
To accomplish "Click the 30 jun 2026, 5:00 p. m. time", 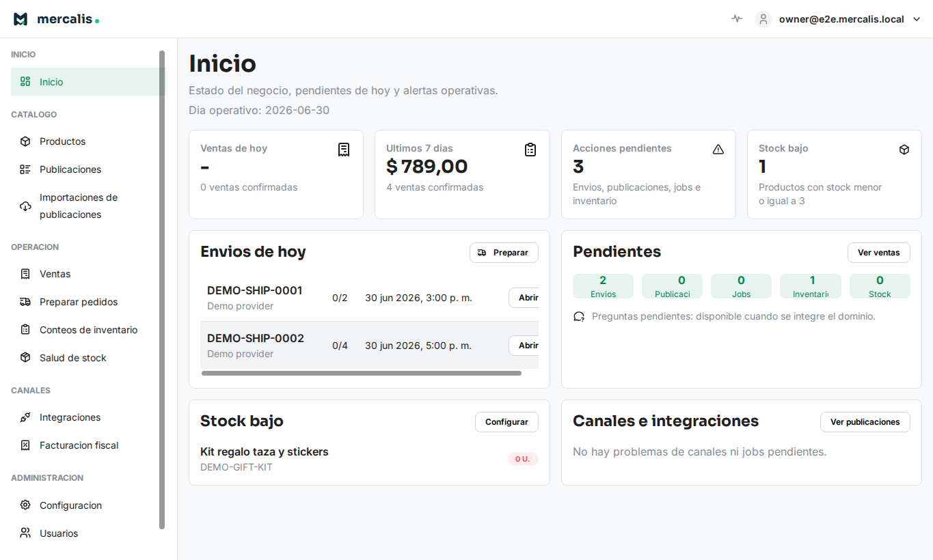I will (418, 346).
